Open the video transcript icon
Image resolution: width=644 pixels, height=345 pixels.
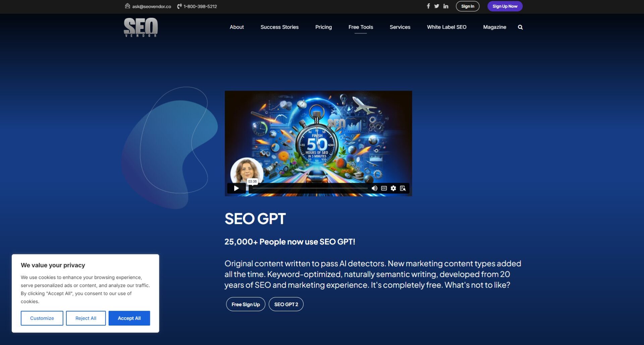404,188
